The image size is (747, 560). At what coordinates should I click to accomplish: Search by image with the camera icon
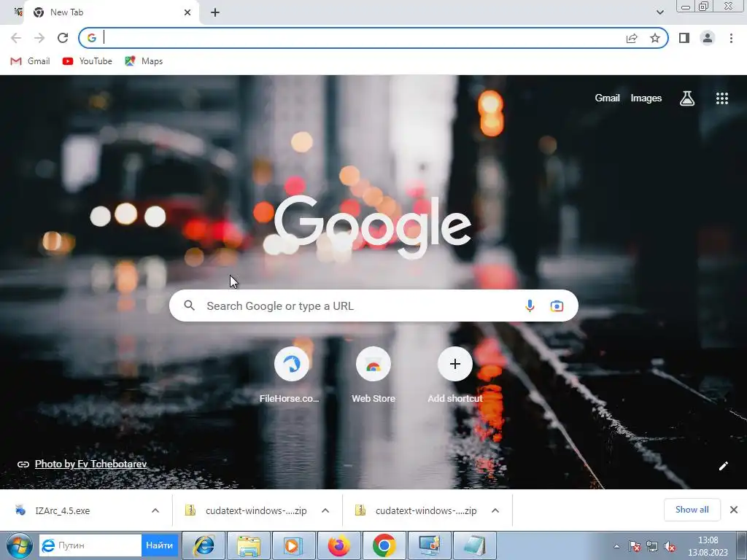[x=557, y=306]
